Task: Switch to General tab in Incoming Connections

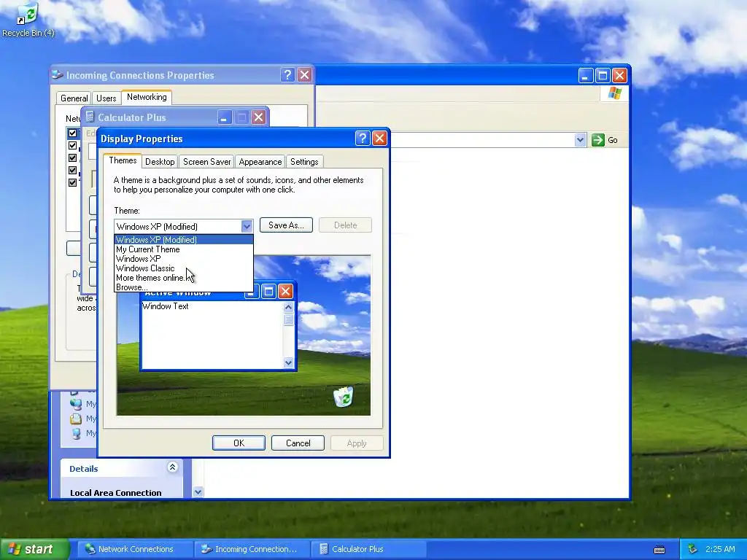Action: pyautogui.click(x=74, y=98)
